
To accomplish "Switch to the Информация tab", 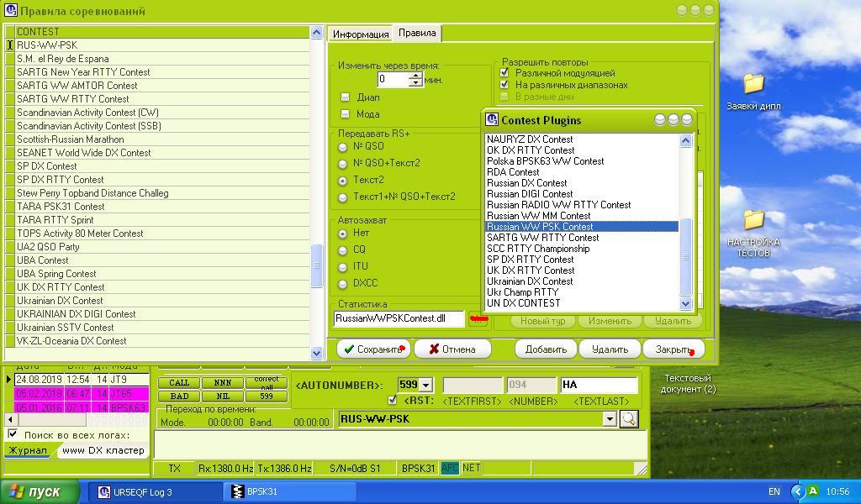I will point(360,34).
